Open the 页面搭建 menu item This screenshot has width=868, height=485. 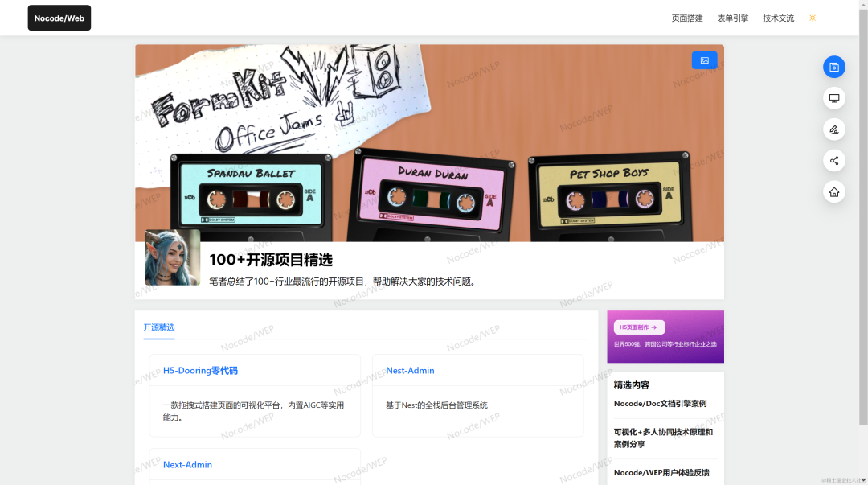pos(687,18)
